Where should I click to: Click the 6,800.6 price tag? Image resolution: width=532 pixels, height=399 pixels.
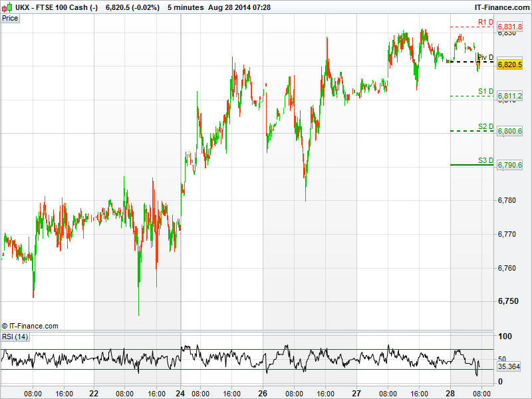click(510, 132)
